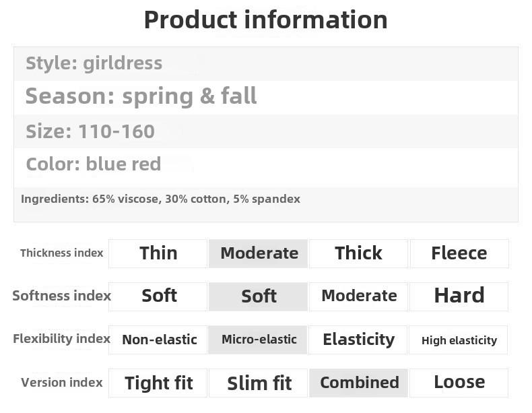Select the Tight fit version option
Image resolution: width=532 pixels, height=413 pixels.
click(x=158, y=383)
